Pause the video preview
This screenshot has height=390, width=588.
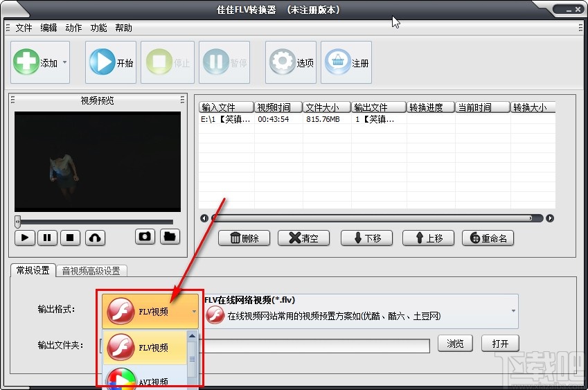point(47,238)
